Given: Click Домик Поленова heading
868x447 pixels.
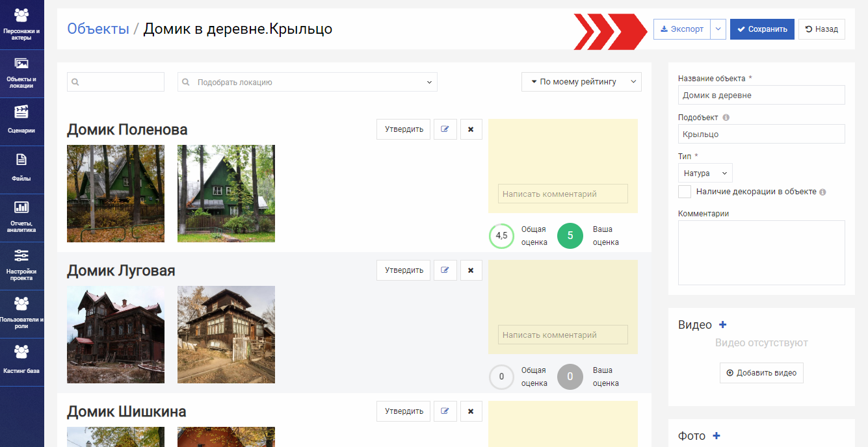Looking at the screenshot, I should (127, 129).
